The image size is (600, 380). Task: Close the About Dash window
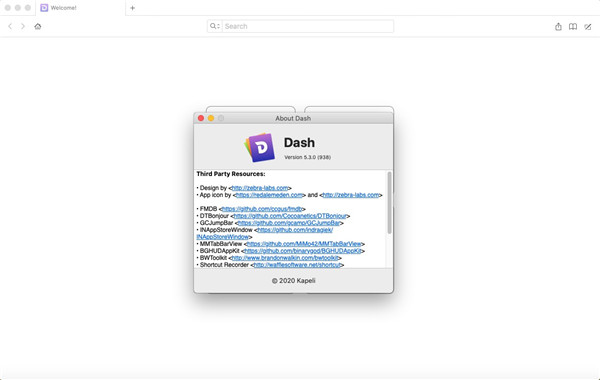[201, 118]
